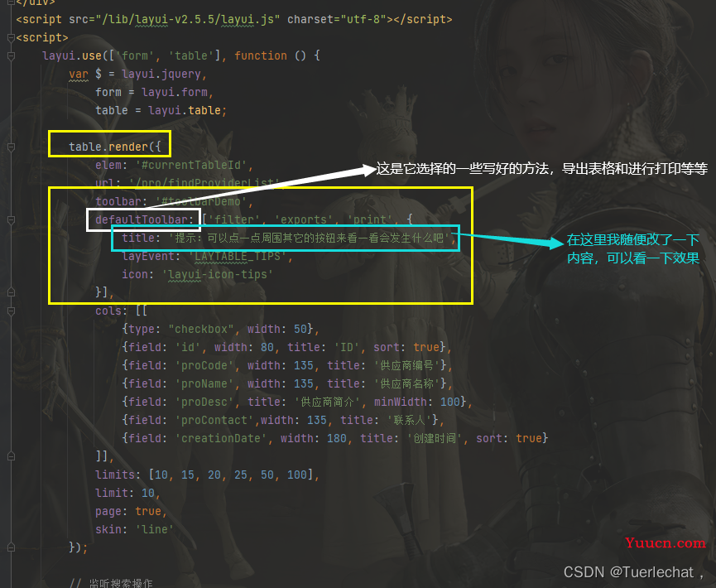Click the 'creationDate' field string

click(221, 439)
